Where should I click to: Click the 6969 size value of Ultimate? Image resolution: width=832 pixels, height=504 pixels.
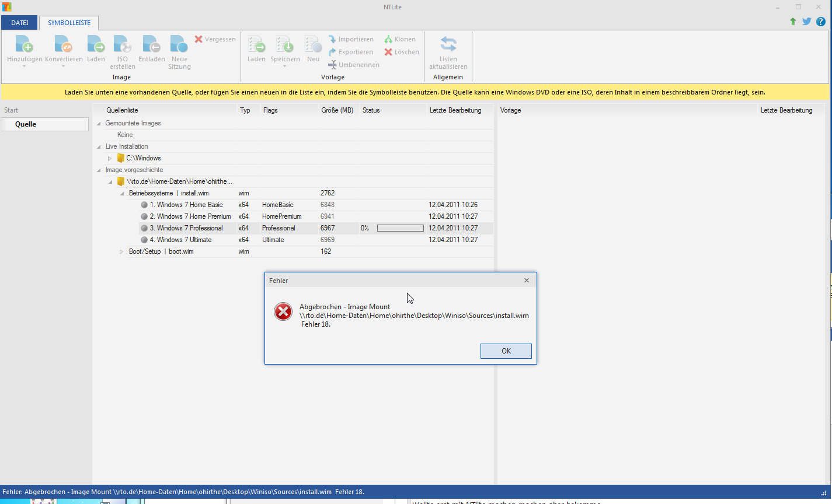pyautogui.click(x=328, y=240)
